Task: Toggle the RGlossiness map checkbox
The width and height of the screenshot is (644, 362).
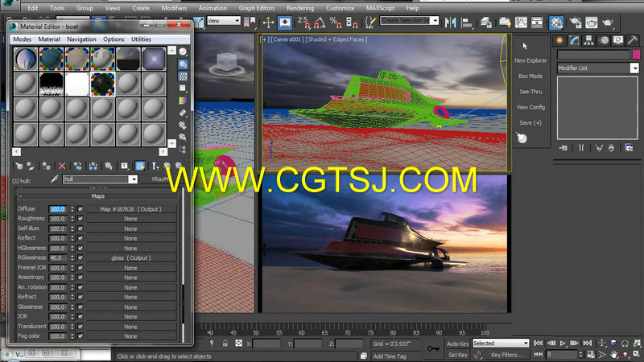Action: pyautogui.click(x=80, y=257)
